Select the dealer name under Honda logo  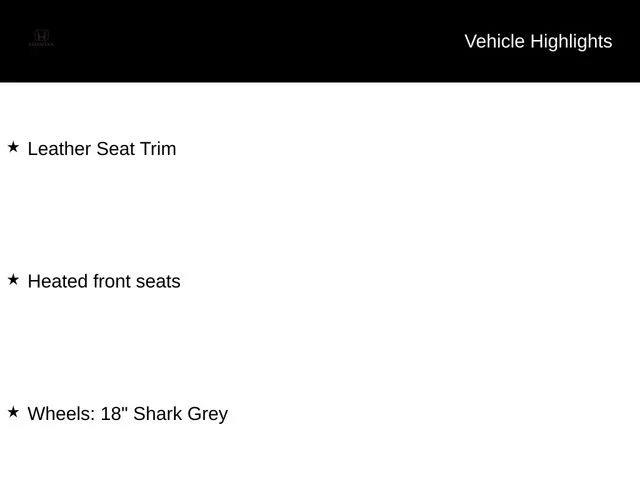pos(41,44)
